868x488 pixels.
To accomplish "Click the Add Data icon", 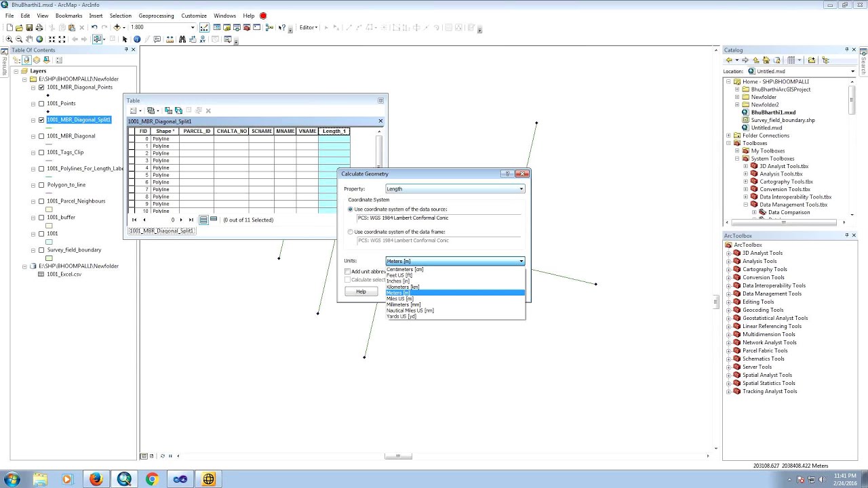I will tap(117, 28).
